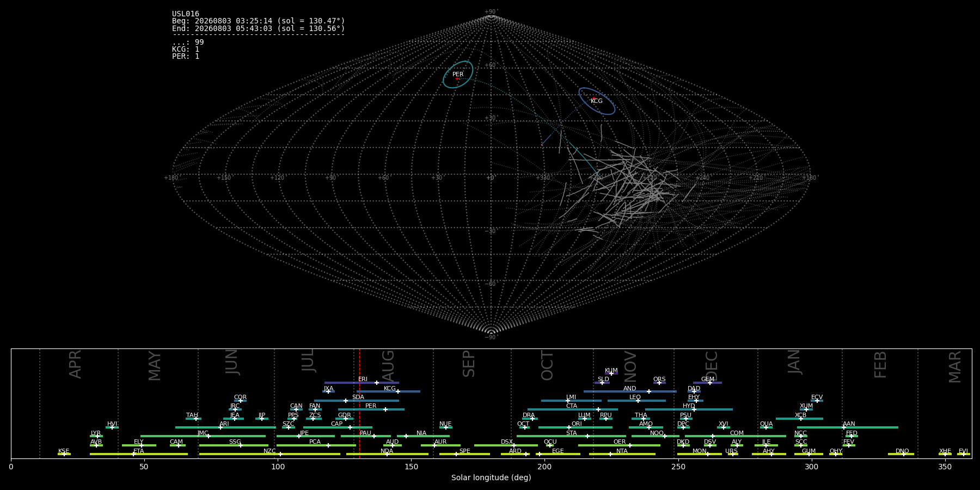Click the SSG shower label in timeline
The height and width of the screenshot is (490, 980).
click(235, 442)
